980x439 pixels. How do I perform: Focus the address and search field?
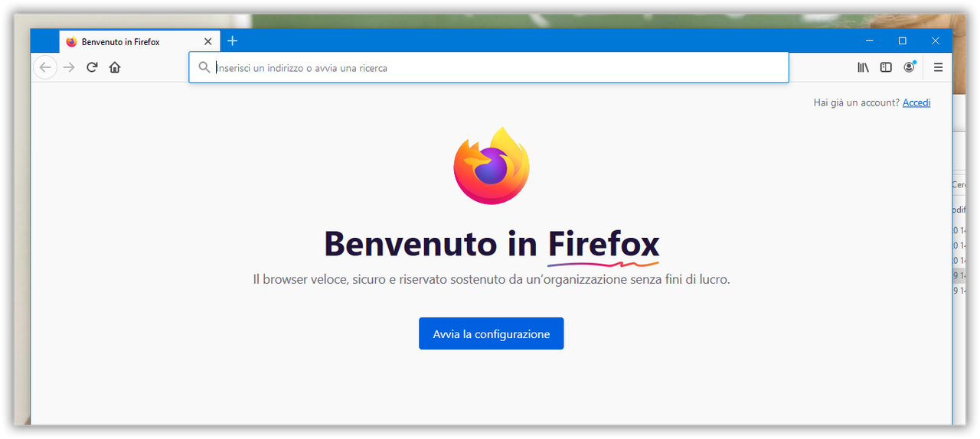click(x=488, y=67)
